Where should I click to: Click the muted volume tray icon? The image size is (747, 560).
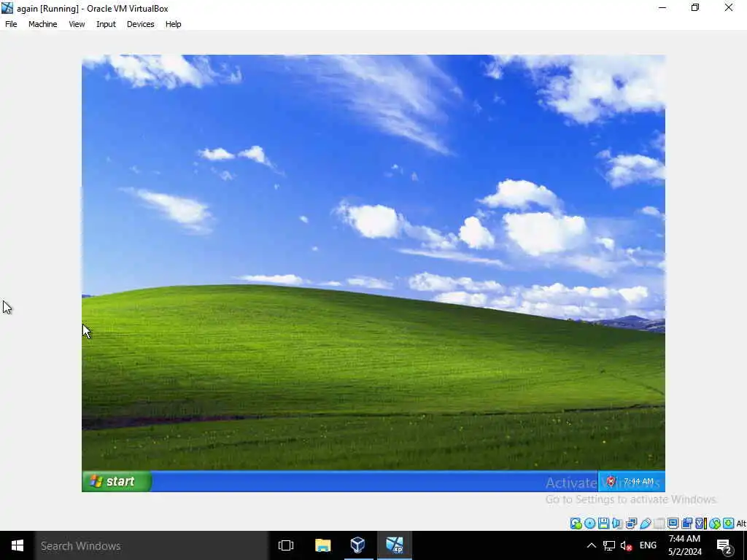coord(627,545)
